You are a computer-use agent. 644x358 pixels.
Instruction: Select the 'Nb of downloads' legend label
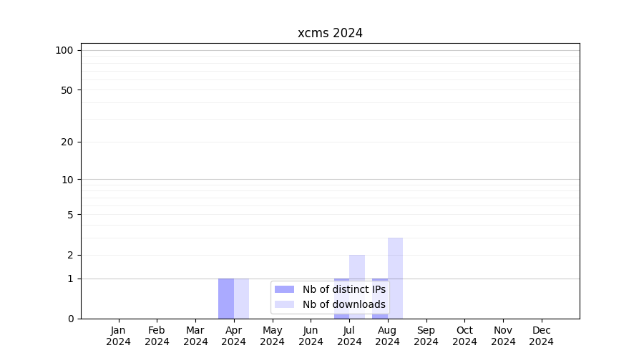(343, 304)
